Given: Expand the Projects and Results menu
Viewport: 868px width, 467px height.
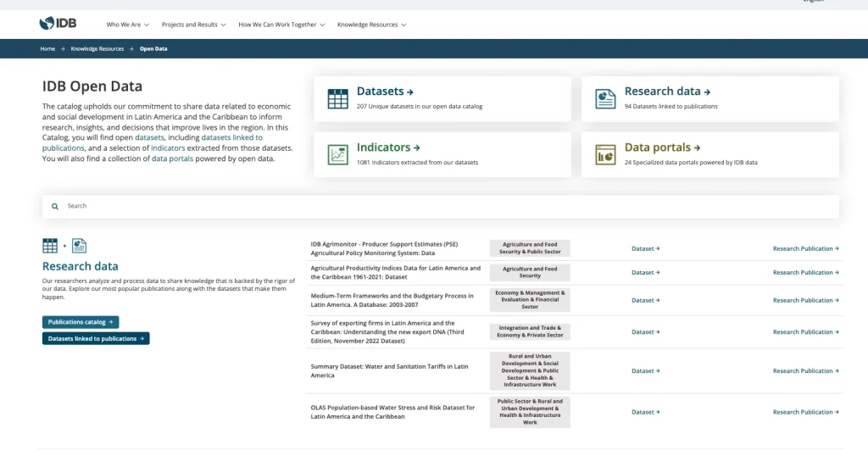Looking at the screenshot, I should (193, 25).
